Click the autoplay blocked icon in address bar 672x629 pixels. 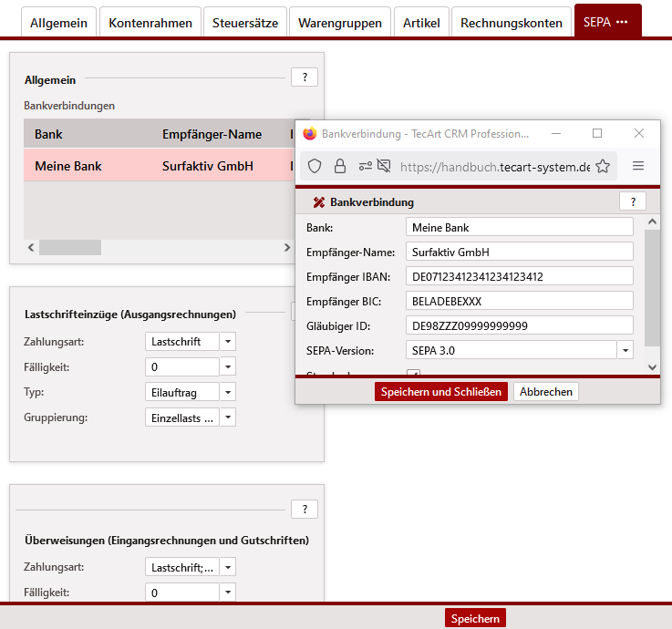point(384,166)
